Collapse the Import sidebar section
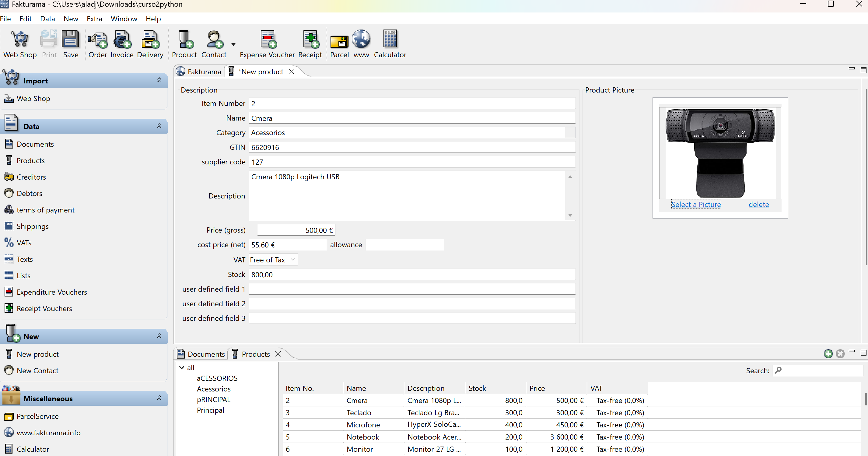 click(159, 80)
